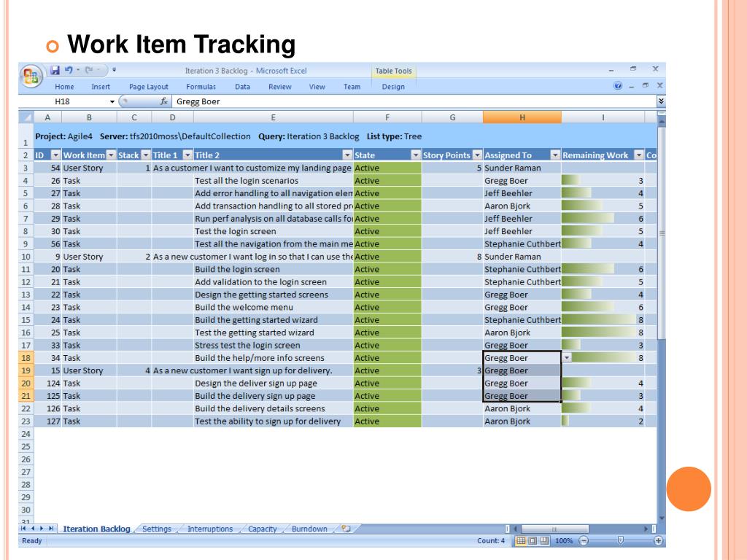Select 'Test the ability to sign up for delivery'
Image resolution: width=747 pixels, height=560 pixels.
click(274, 421)
